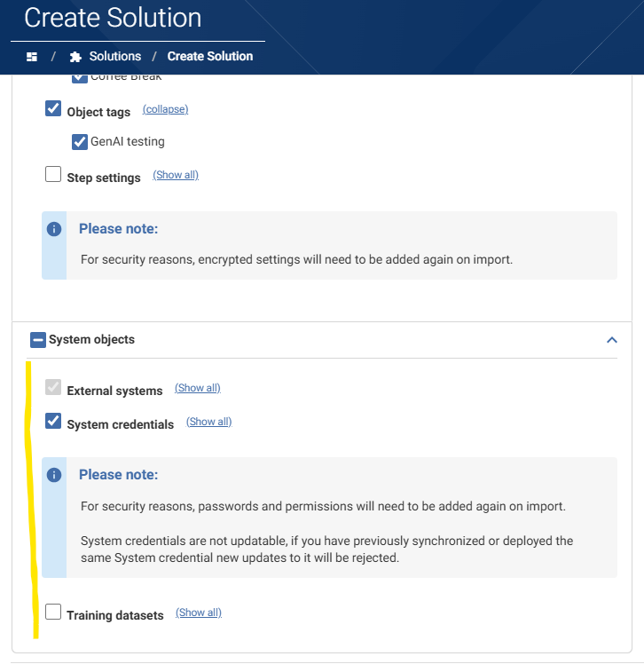Click the disabled External systems checkbox
Image resolution: width=644 pixels, height=672 pixels.
53,387
